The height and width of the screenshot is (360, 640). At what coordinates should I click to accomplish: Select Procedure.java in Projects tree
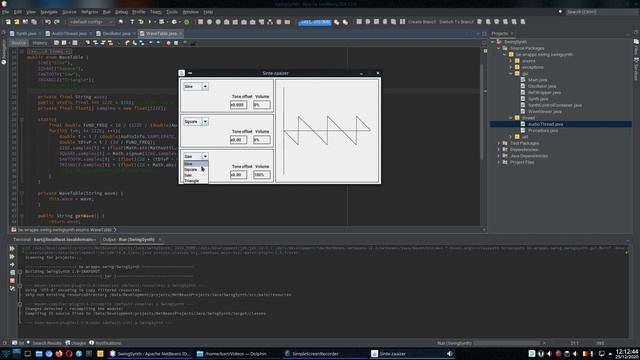(x=543, y=131)
